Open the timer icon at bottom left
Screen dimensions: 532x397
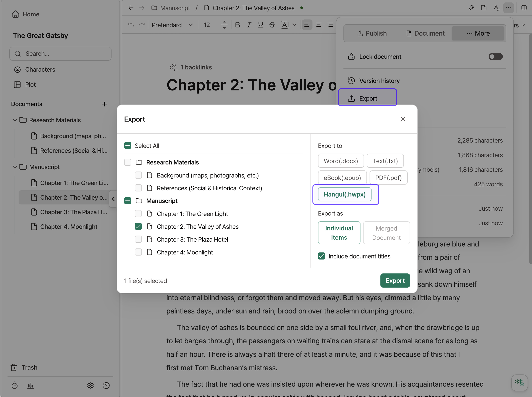coord(14,386)
